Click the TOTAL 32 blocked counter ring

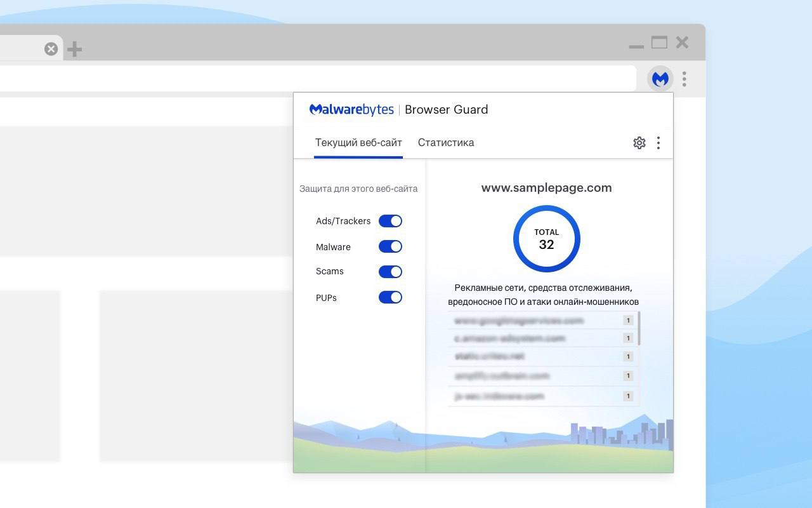[546, 239]
